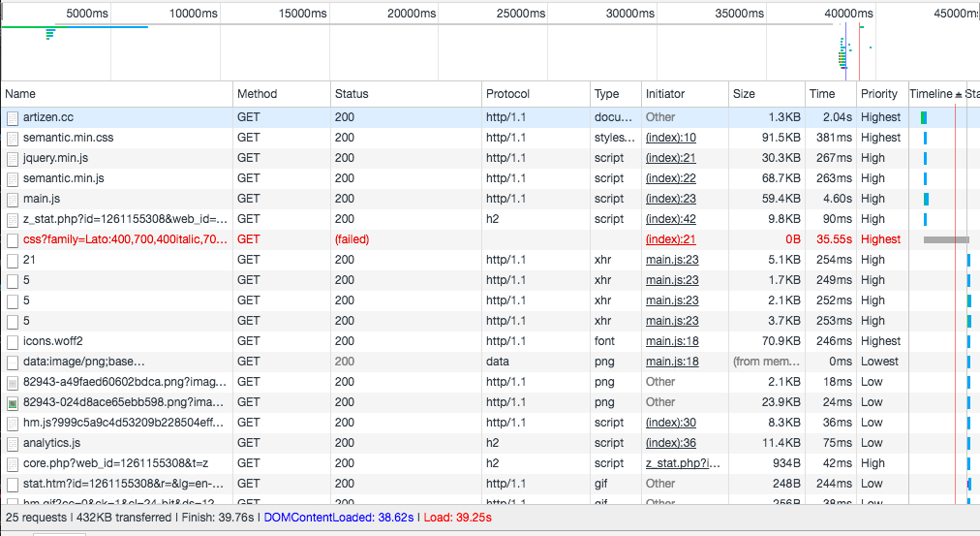Click the hm.js script file icon
The image size is (980, 536).
(13, 423)
